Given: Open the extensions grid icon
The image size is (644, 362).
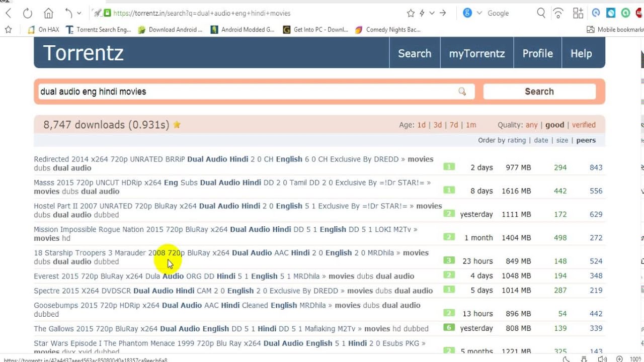Looking at the screenshot, I should 578,13.
